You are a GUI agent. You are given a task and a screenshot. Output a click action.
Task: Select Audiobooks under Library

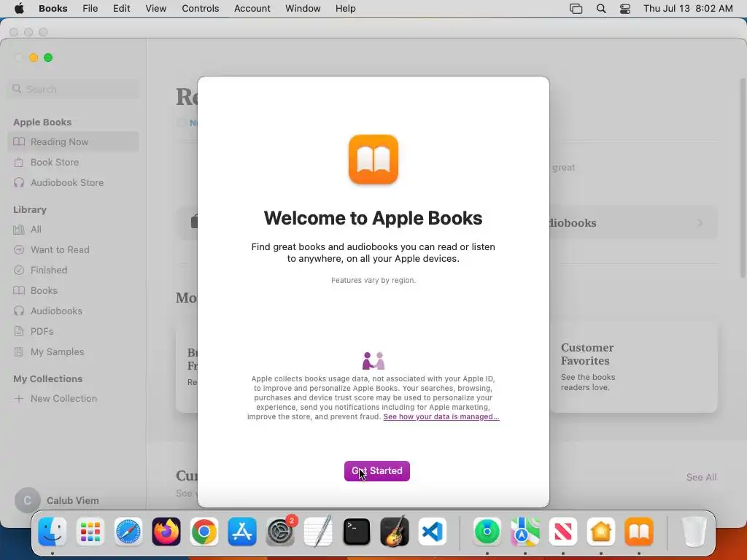tap(74, 311)
